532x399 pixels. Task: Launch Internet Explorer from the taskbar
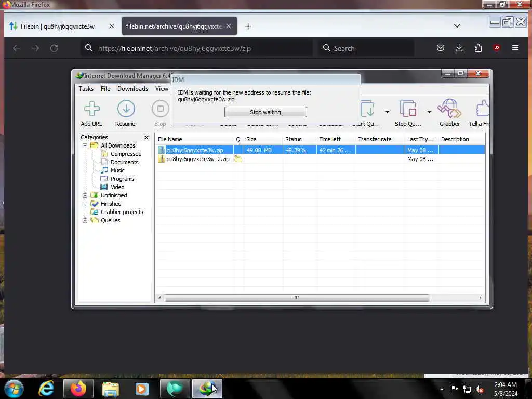tap(46, 389)
